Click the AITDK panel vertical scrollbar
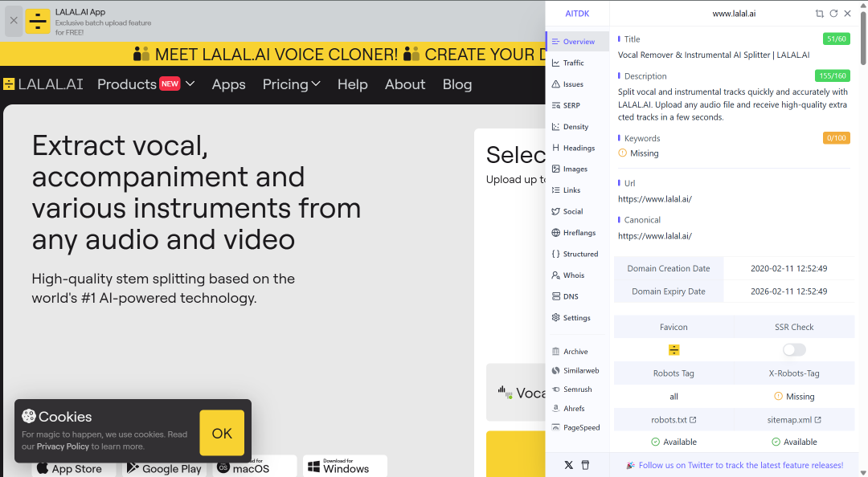868x477 pixels. point(863,39)
